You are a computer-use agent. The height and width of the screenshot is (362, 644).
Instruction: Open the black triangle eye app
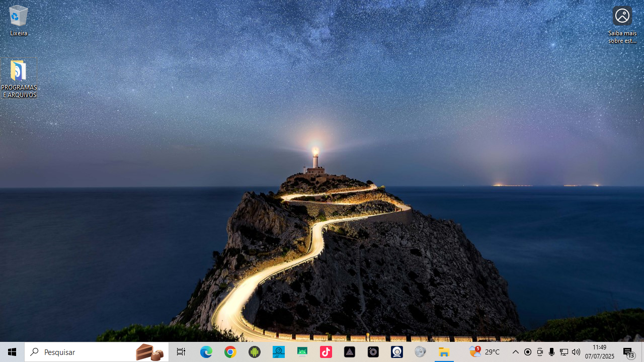(x=350, y=352)
